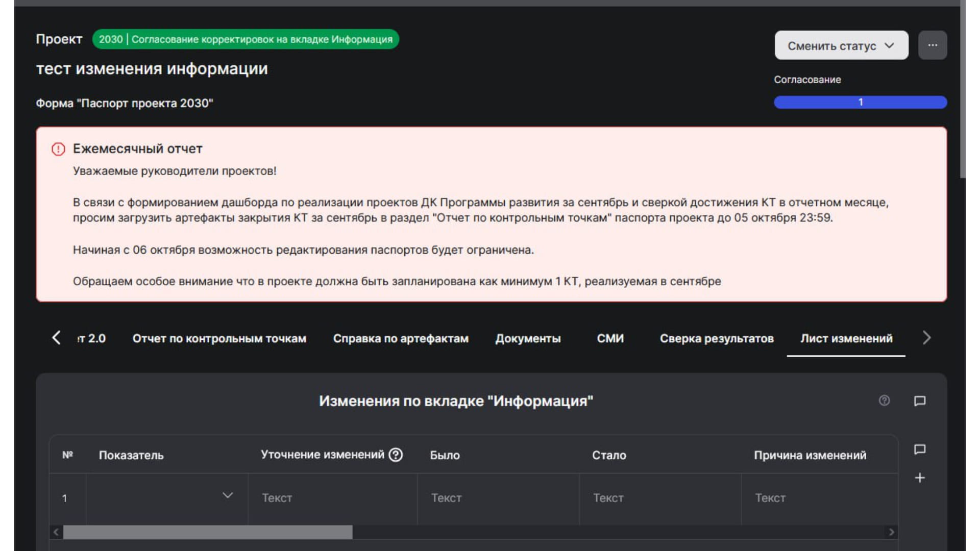Viewport: 980px width, 551px height.
Task: Show earlier tabs with the left arrow
Action: [57, 338]
